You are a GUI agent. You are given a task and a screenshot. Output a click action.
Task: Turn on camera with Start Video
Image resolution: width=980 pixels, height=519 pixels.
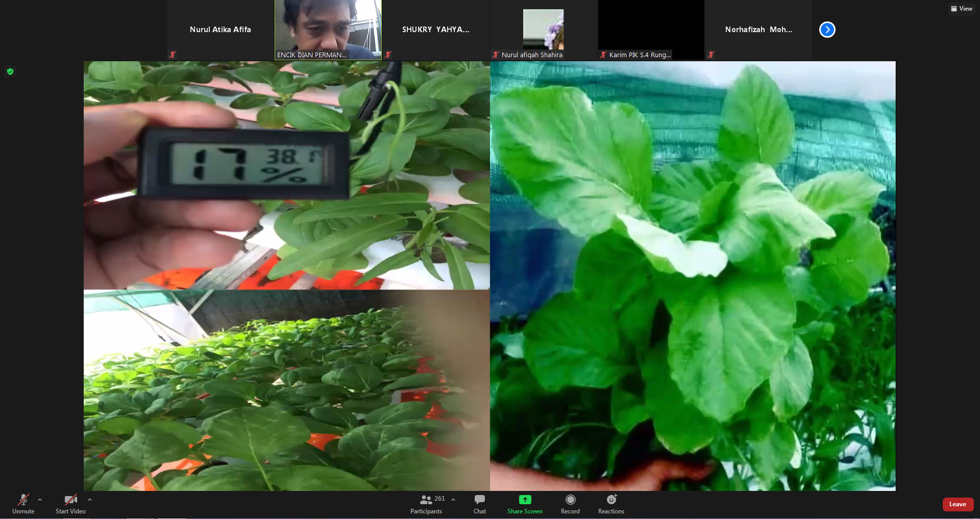(x=70, y=503)
